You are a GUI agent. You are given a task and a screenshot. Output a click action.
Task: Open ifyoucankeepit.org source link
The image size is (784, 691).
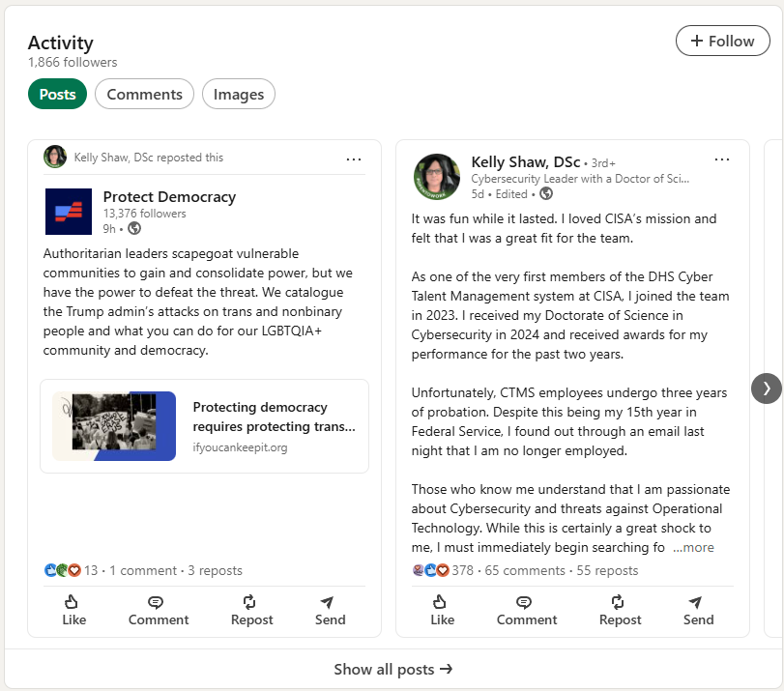tap(240, 447)
